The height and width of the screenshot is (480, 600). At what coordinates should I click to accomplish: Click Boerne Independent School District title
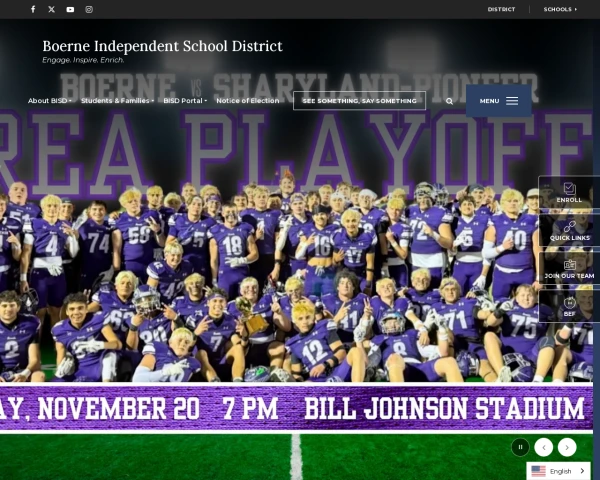162,46
